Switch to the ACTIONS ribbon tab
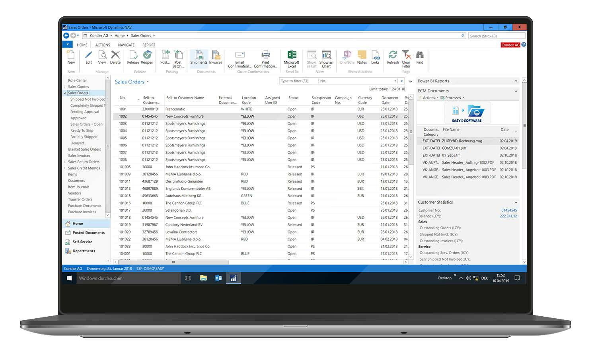Viewport: 590px width, 364px height. click(x=103, y=45)
